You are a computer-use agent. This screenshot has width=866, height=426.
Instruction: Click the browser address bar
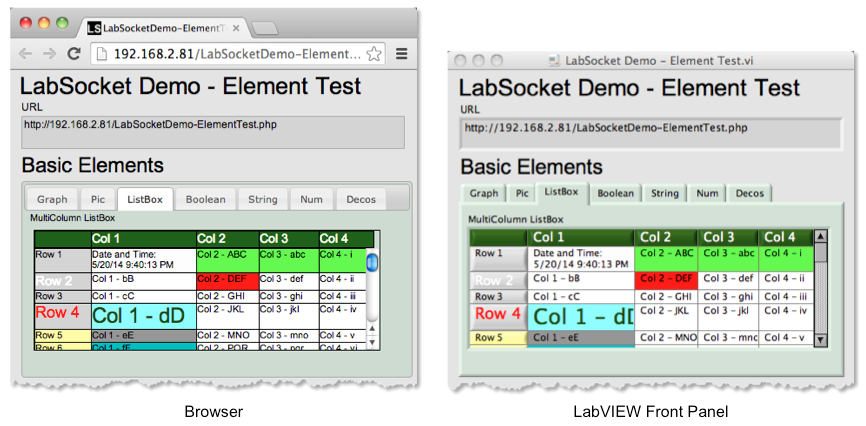[x=238, y=54]
